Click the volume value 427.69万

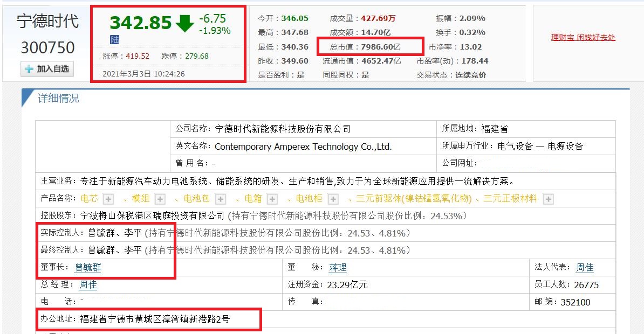coord(378,18)
